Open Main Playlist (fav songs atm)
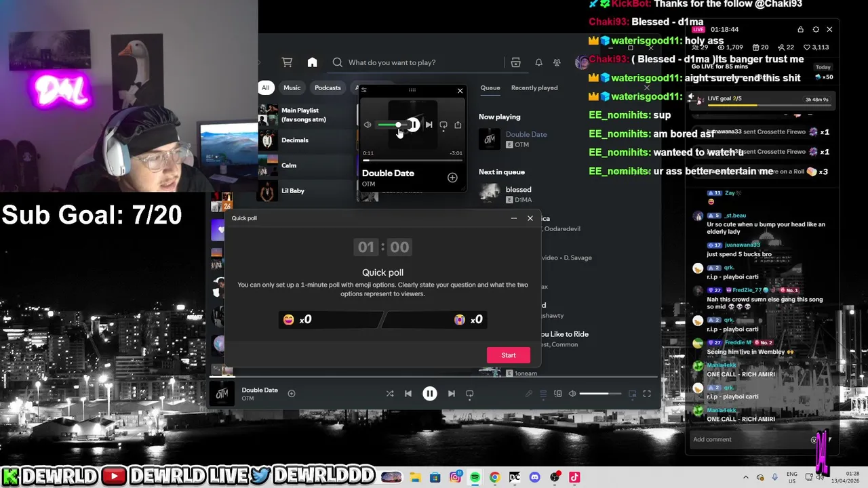This screenshot has height=488, width=868. click(307, 115)
